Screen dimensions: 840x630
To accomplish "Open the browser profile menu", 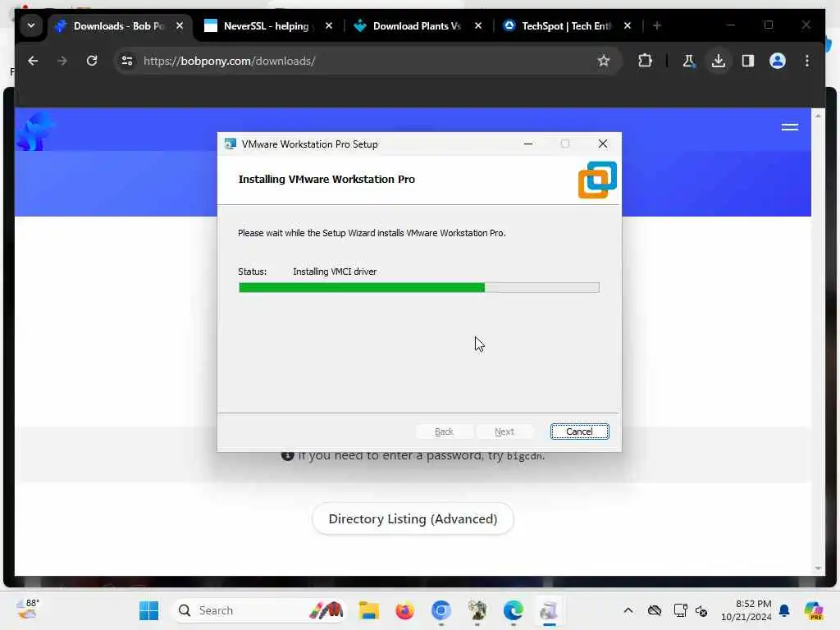I will (x=778, y=61).
